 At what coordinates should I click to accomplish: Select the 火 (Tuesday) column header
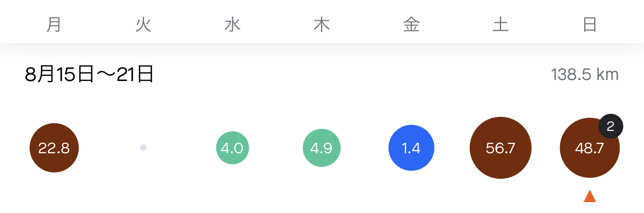click(x=143, y=24)
